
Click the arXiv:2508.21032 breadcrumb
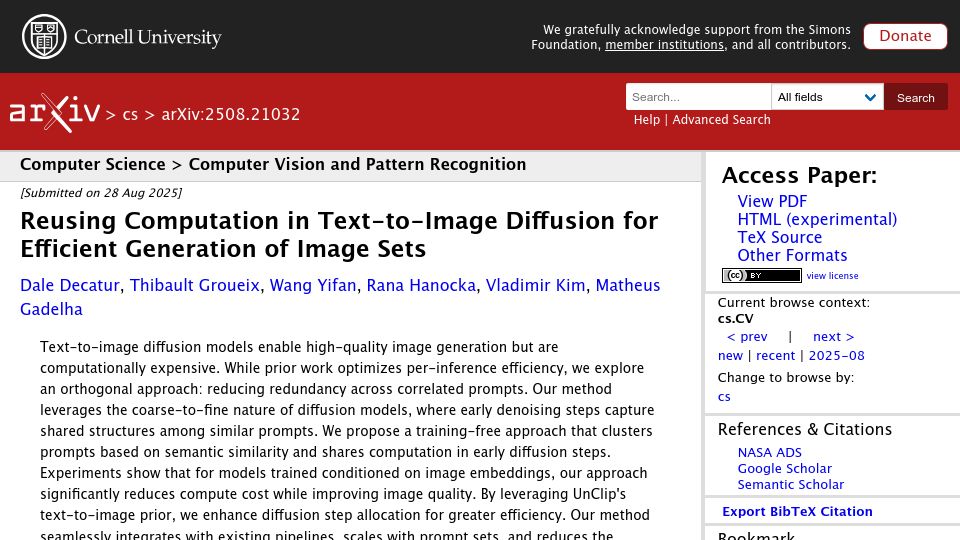click(231, 114)
